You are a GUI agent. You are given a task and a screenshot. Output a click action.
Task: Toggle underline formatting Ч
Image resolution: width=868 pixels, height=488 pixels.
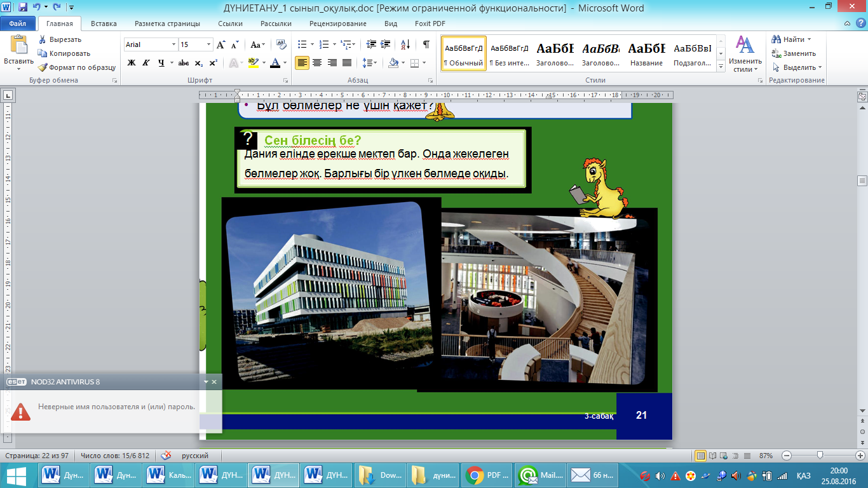[x=161, y=63]
